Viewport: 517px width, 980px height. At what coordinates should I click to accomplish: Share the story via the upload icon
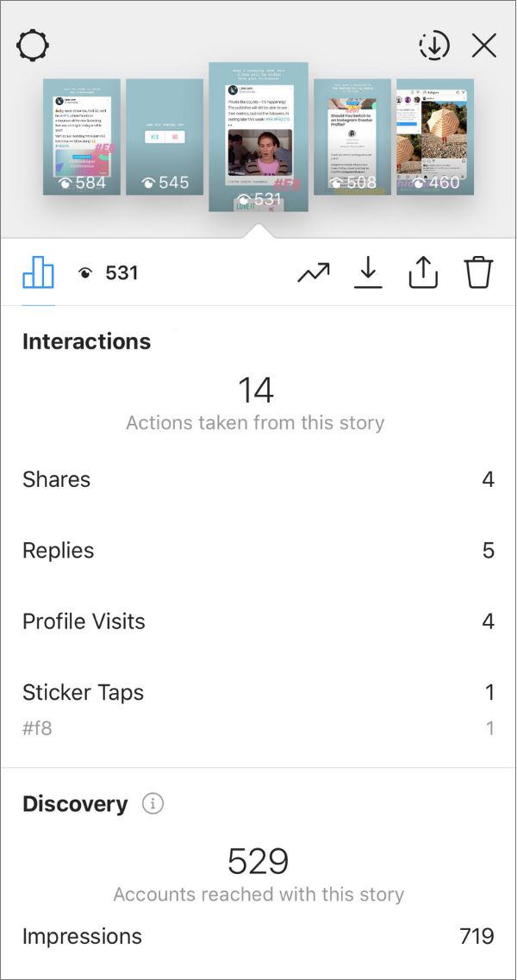tap(423, 273)
